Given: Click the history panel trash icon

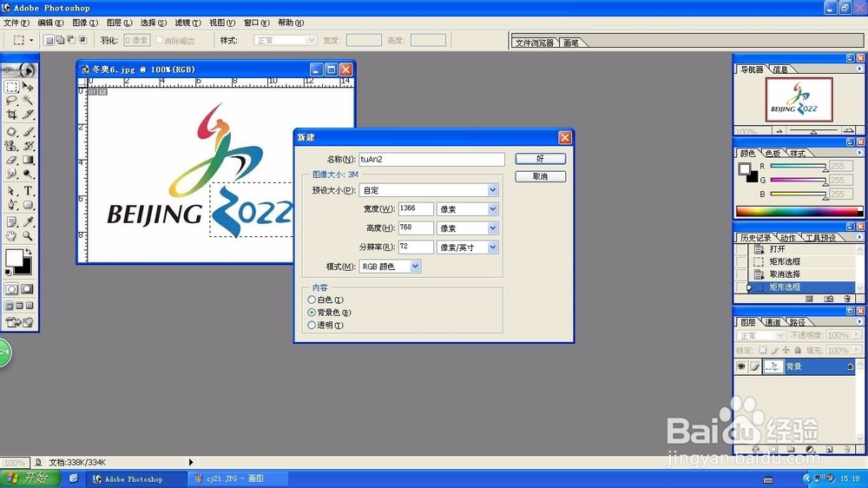Looking at the screenshot, I should pyautogui.click(x=847, y=299).
